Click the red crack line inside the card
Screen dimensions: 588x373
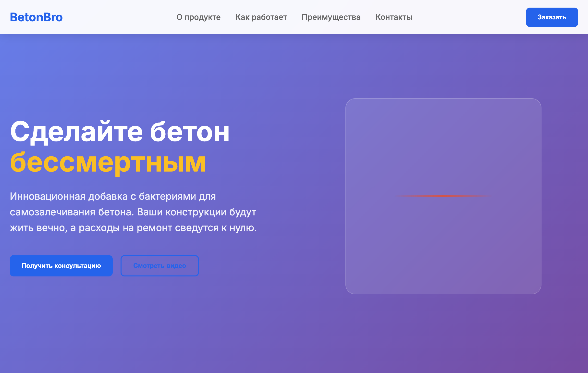(442, 196)
